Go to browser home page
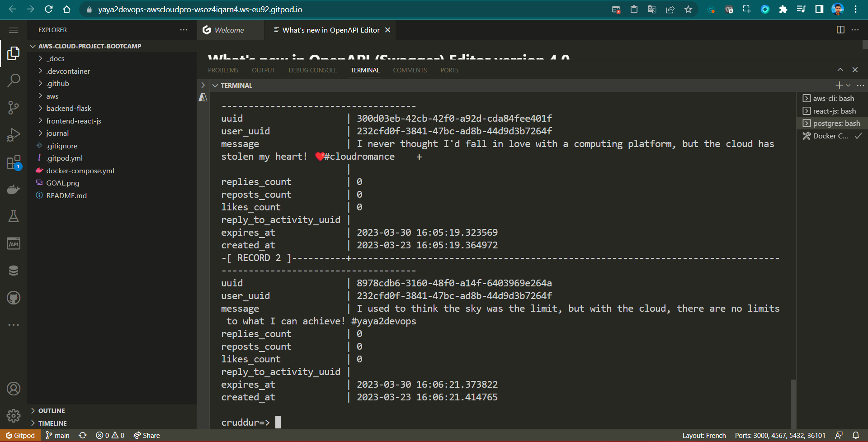Image resolution: width=868 pixels, height=442 pixels. point(66,9)
